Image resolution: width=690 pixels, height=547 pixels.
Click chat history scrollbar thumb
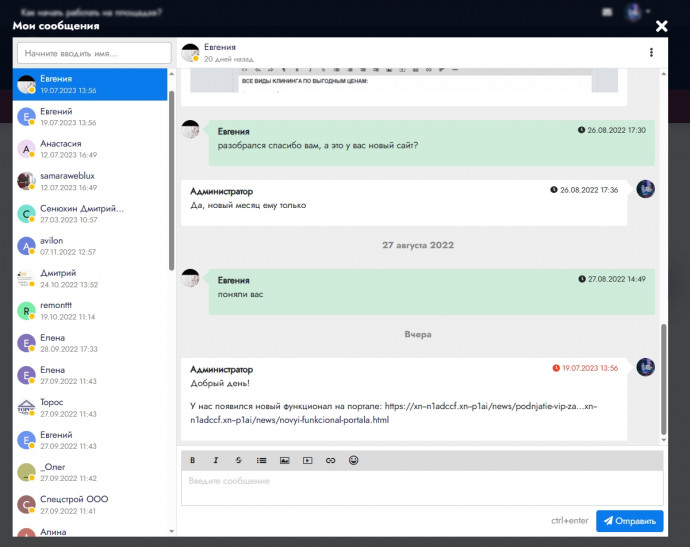(664, 379)
